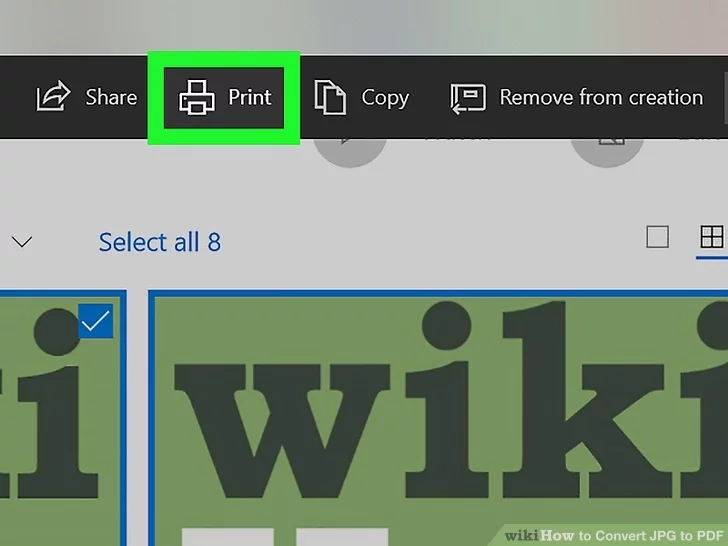
Task: Uncheck the selected left photo checkbox
Action: click(96, 322)
